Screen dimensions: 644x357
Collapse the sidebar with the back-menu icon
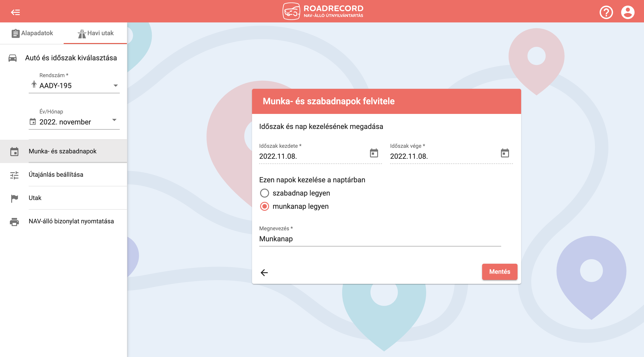(x=15, y=12)
